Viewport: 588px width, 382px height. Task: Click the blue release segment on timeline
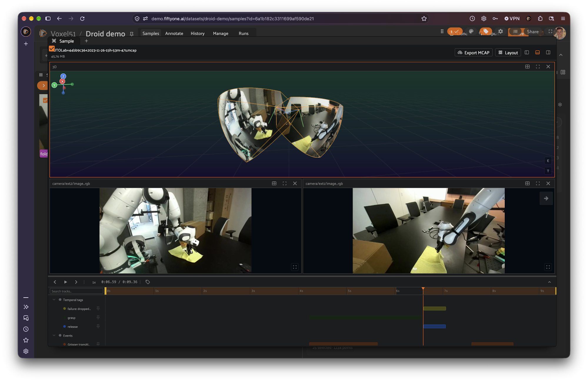click(x=434, y=326)
